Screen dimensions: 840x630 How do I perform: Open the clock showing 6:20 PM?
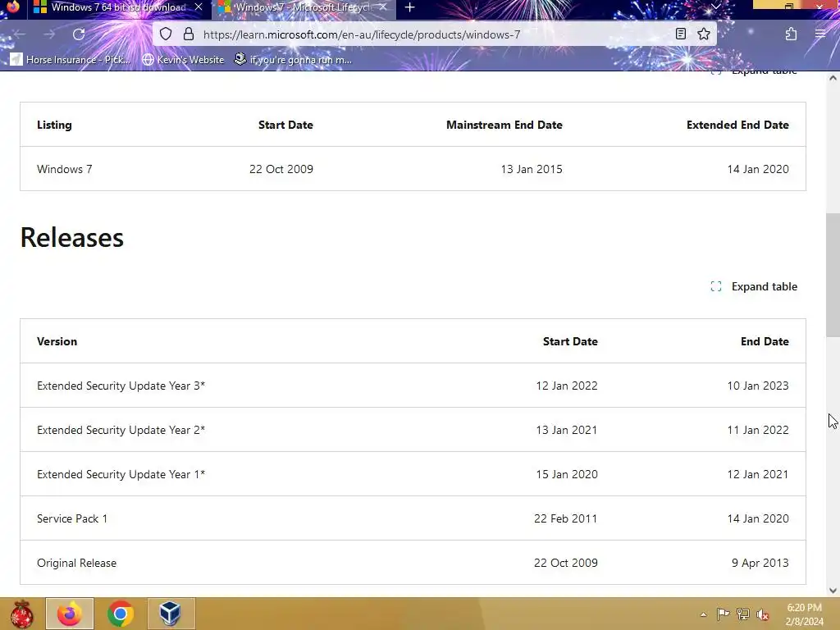point(804,614)
